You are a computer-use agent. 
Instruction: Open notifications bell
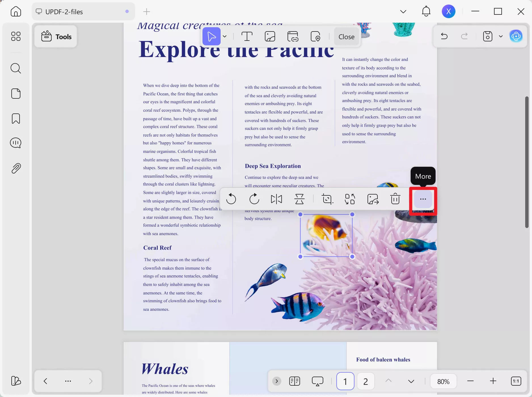coord(426,11)
